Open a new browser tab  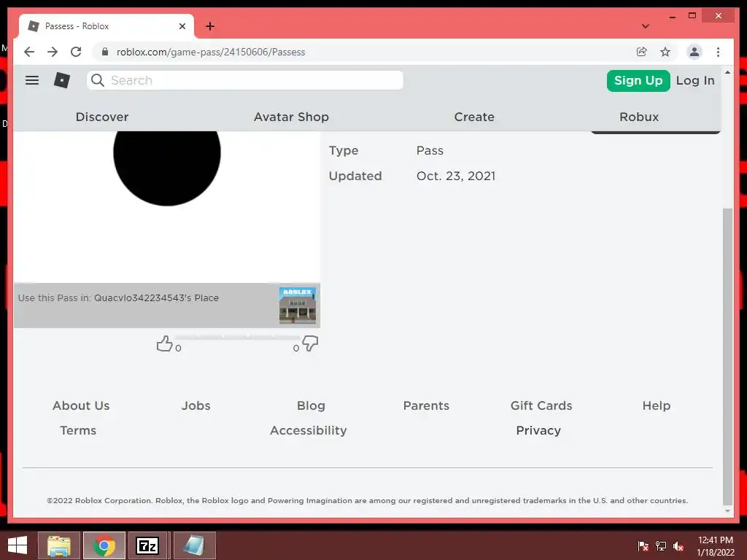coord(210,26)
